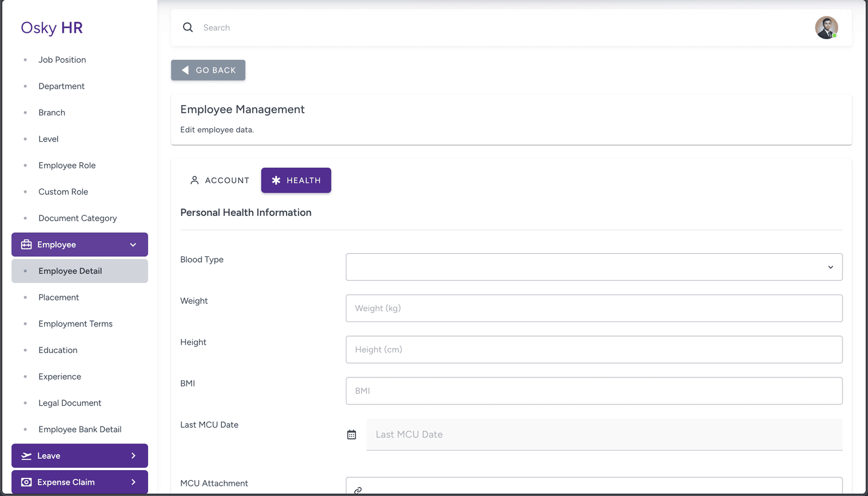
Task: Select the Employee briefcase icon in sidebar
Action: point(25,244)
